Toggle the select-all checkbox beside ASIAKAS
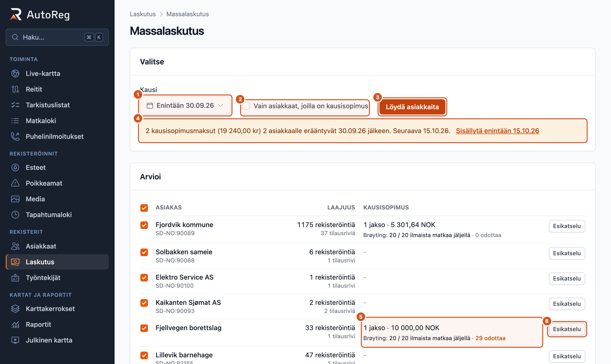611x364 pixels. pos(144,208)
